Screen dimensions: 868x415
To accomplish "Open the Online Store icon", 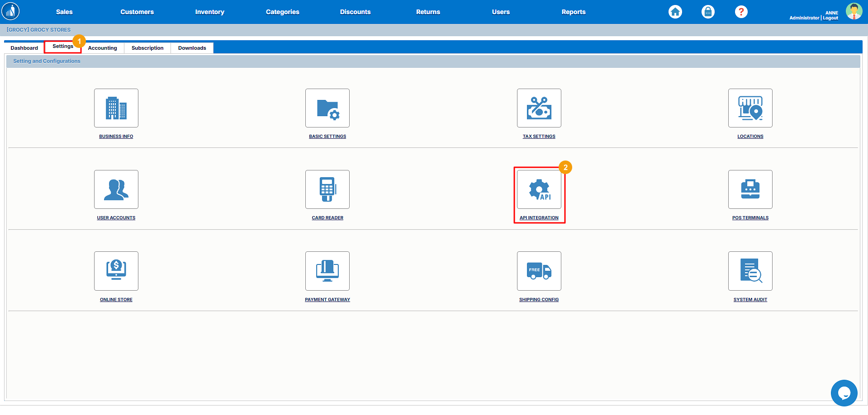I will click(116, 271).
